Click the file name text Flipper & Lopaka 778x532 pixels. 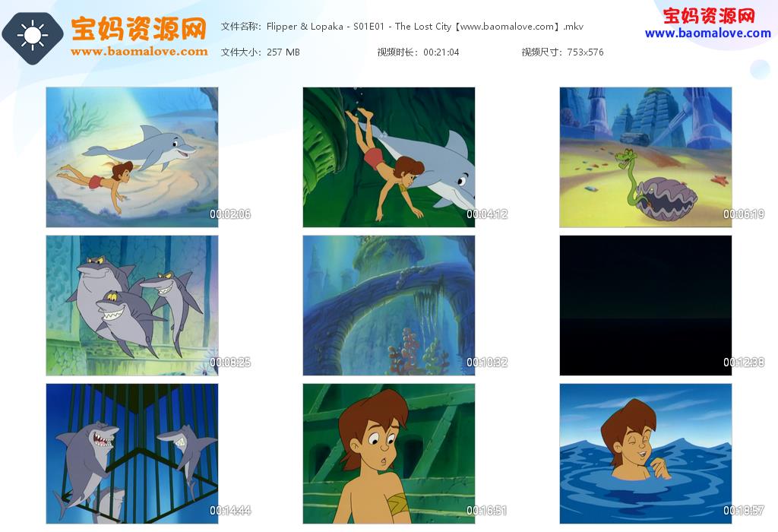click(x=305, y=27)
